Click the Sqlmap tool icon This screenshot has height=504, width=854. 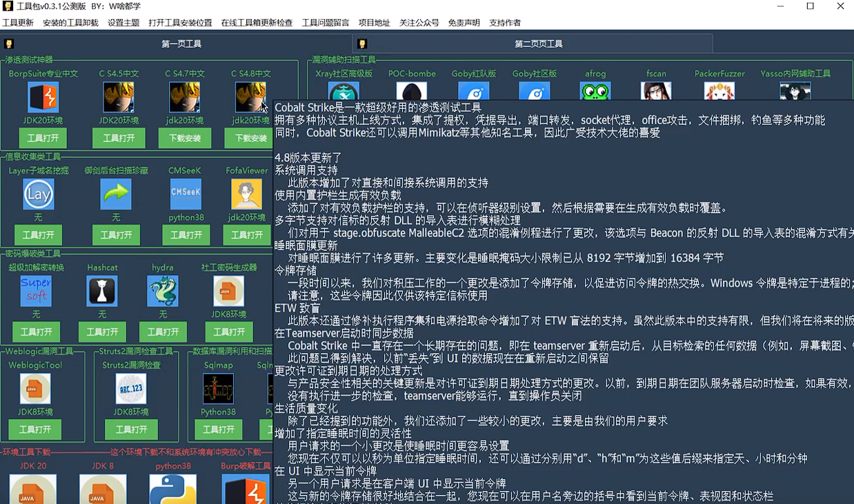pos(218,389)
